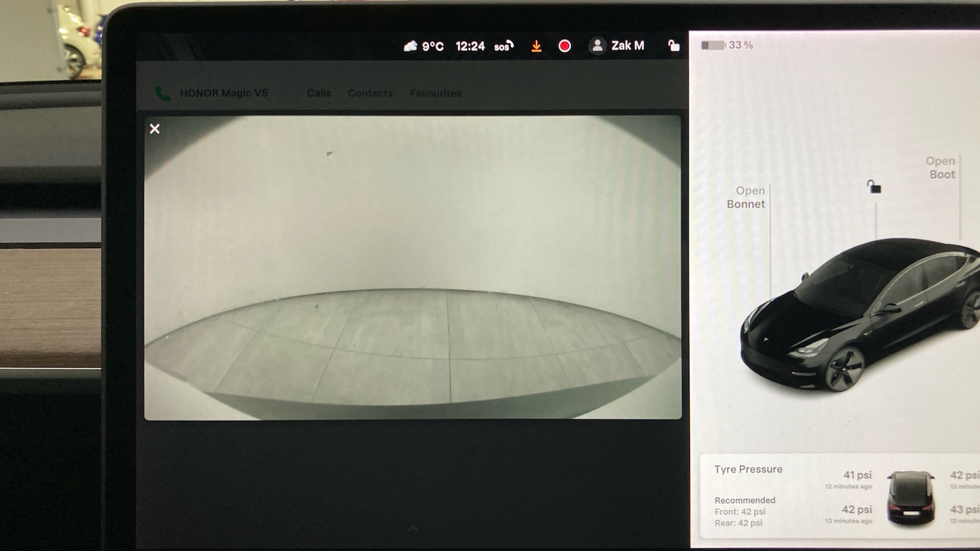Open the orange software download icon
Screen dimensions: 980x551
[x=536, y=46]
